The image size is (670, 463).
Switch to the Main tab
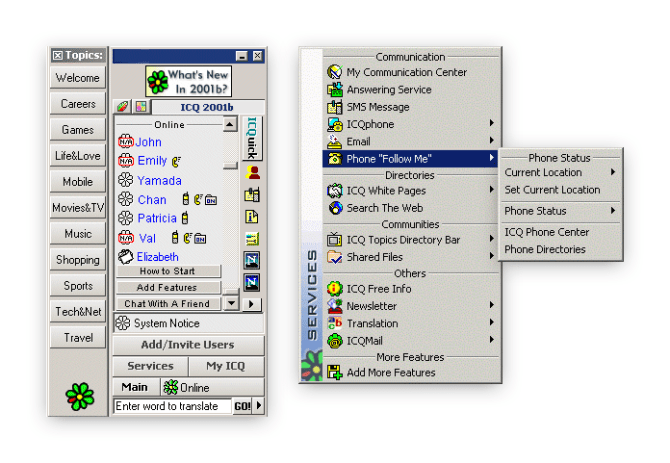pos(134,387)
